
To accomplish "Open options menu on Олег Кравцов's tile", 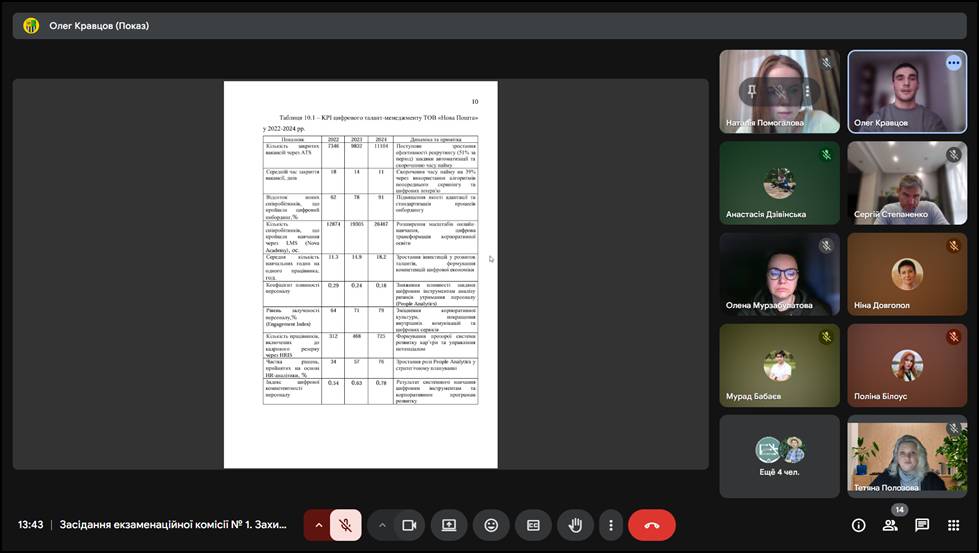I will tap(953, 63).
